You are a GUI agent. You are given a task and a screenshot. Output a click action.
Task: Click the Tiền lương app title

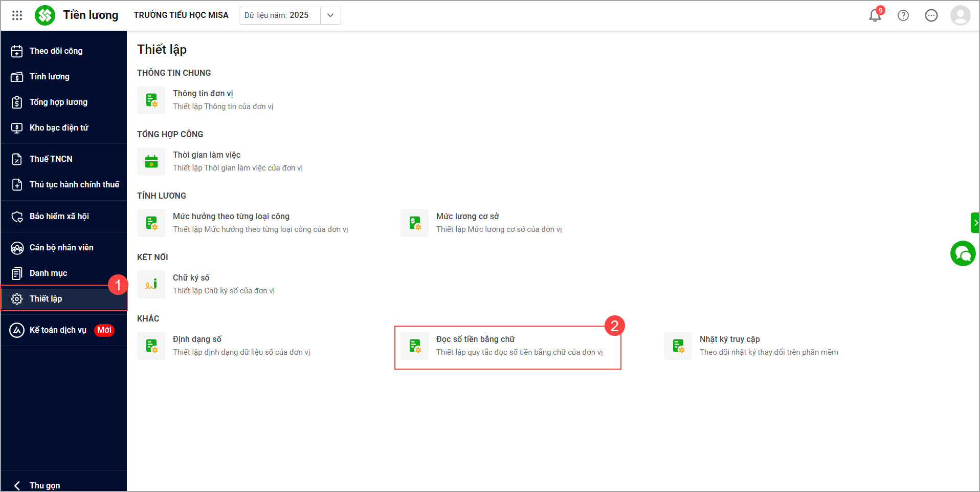91,15
